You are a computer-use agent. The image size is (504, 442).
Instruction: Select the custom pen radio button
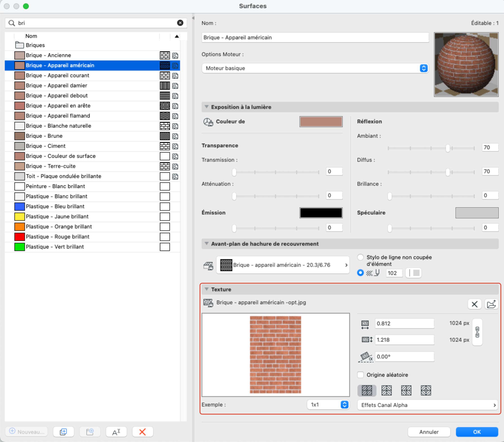360,273
